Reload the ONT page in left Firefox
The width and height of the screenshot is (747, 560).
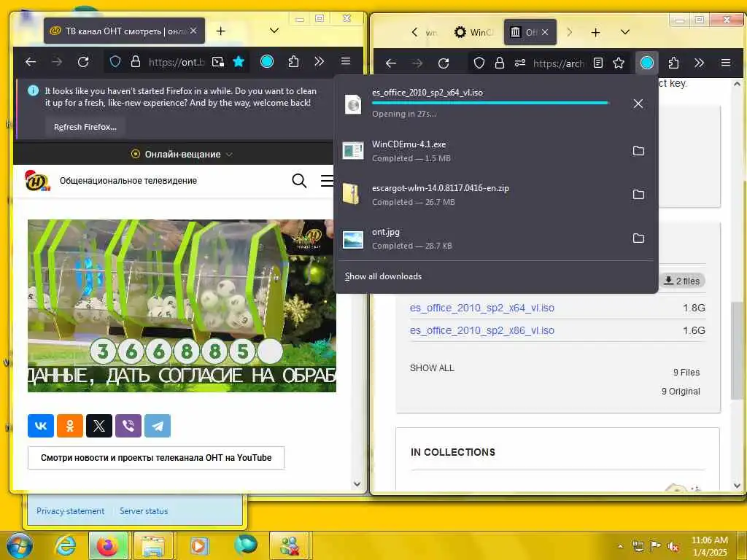coord(83,62)
